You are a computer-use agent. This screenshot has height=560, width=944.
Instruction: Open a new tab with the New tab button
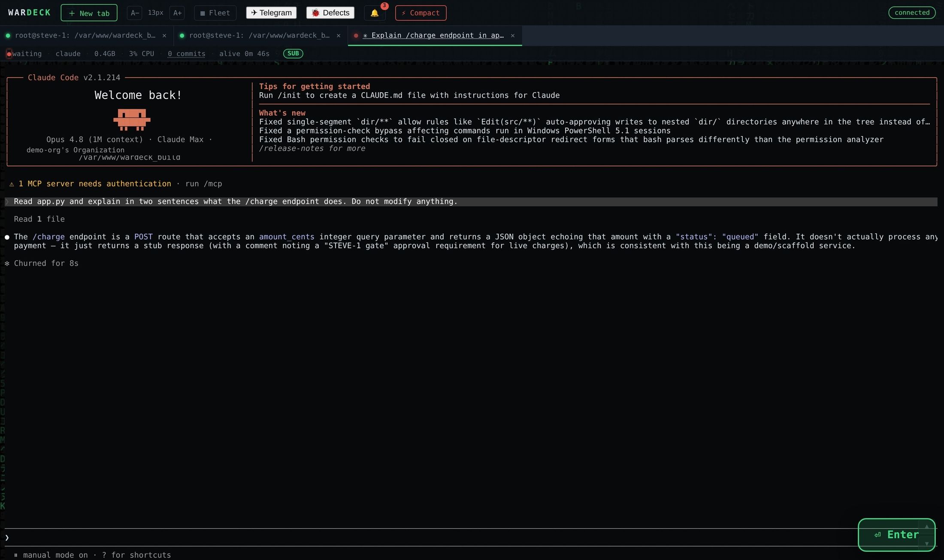pyautogui.click(x=89, y=13)
